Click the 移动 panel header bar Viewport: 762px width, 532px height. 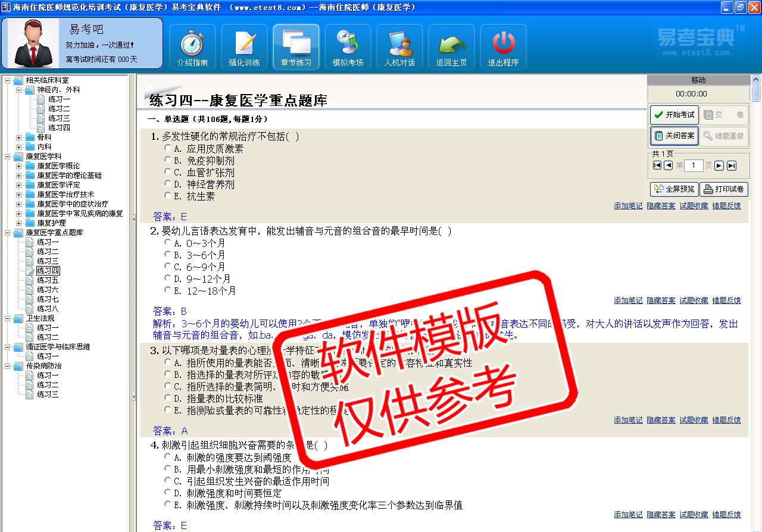698,80
